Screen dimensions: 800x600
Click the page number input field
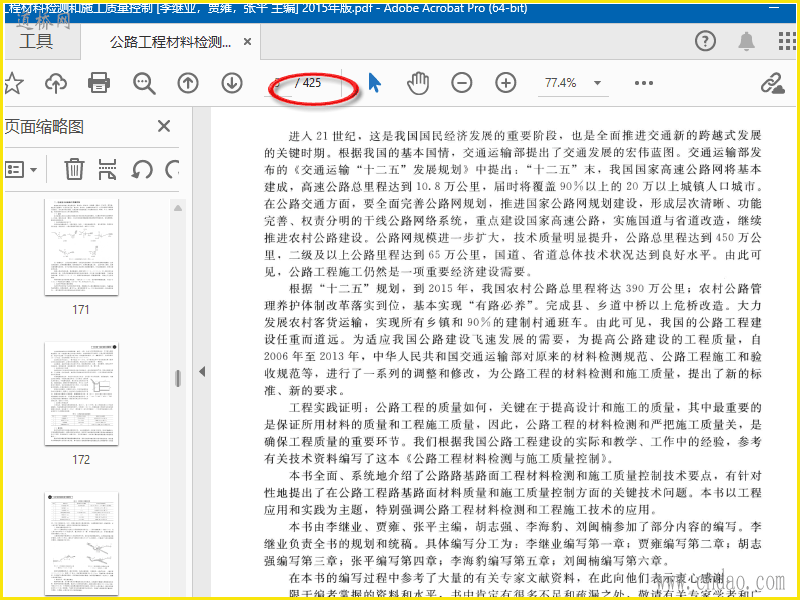[x=280, y=83]
